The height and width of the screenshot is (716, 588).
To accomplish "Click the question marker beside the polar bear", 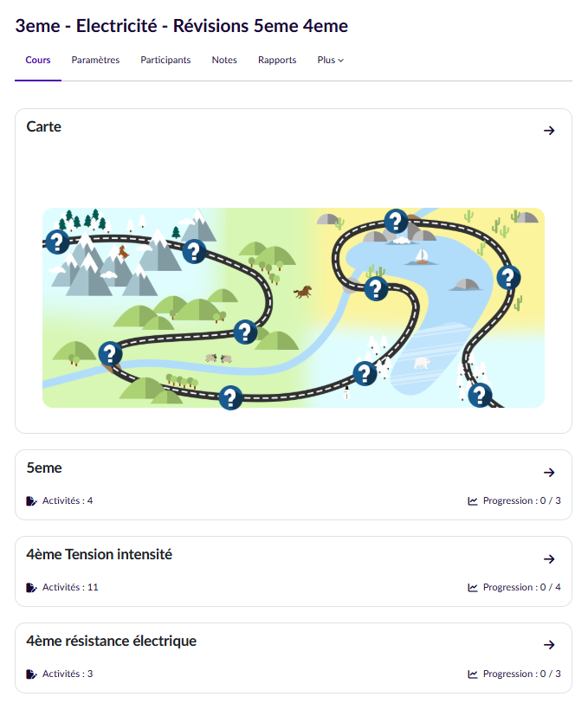I will click(365, 373).
